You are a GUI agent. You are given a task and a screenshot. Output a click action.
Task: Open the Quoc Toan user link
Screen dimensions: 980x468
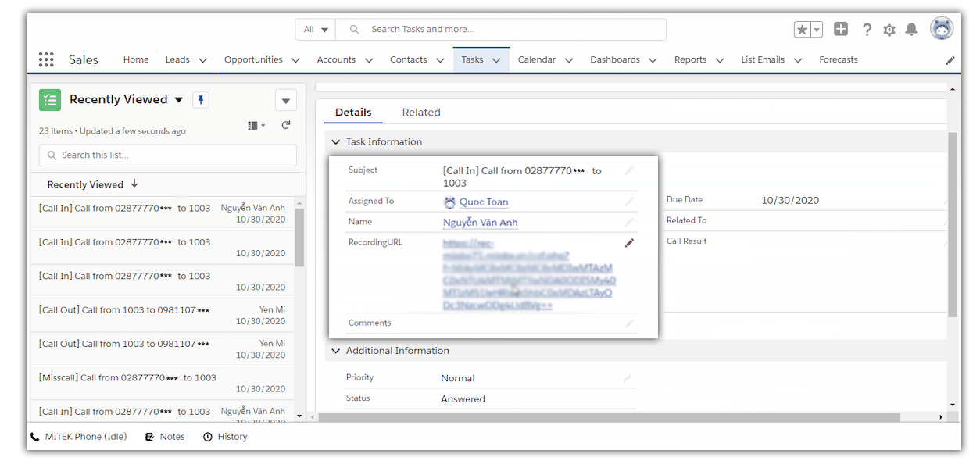tap(483, 202)
